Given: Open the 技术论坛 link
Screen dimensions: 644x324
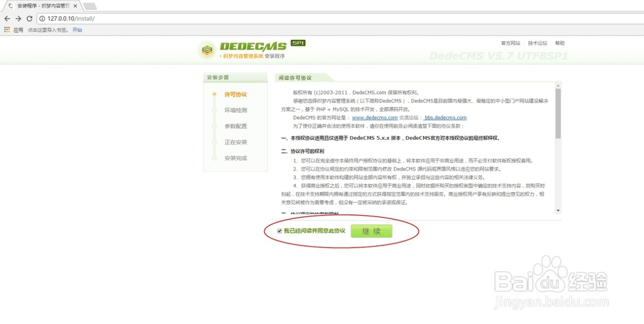Looking at the screenshot, I should 538,43.
